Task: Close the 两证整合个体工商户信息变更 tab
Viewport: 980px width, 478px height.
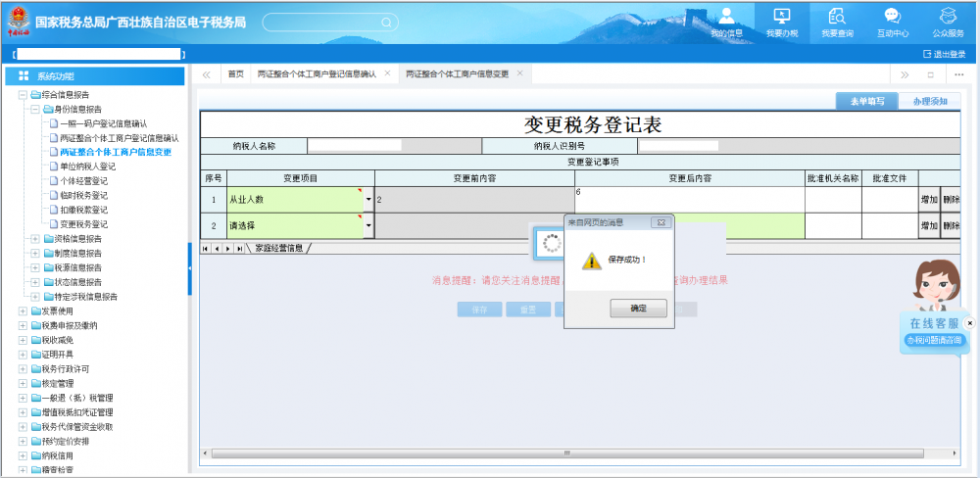Action: pos(519,73)
